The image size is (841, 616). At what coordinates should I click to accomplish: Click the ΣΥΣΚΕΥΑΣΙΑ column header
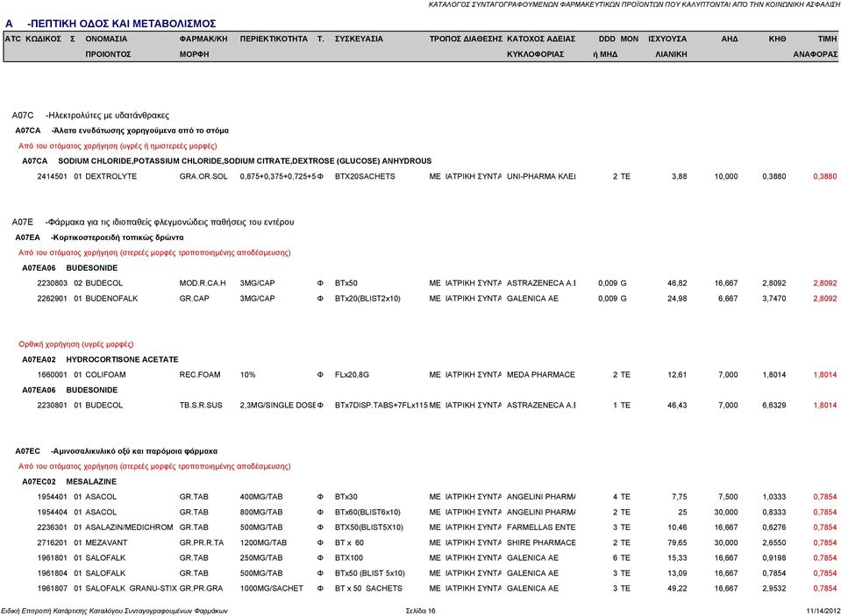[359, 39]
